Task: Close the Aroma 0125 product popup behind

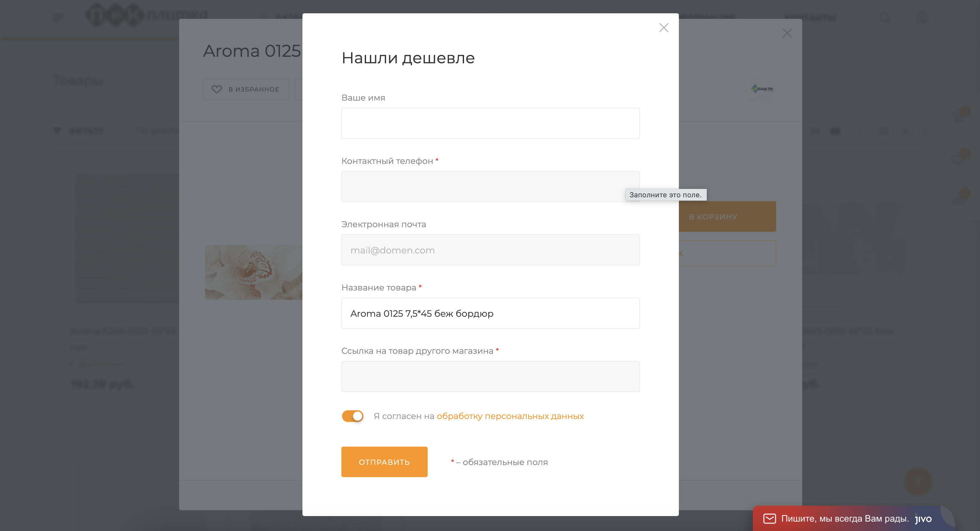Action: coord(787,33)
